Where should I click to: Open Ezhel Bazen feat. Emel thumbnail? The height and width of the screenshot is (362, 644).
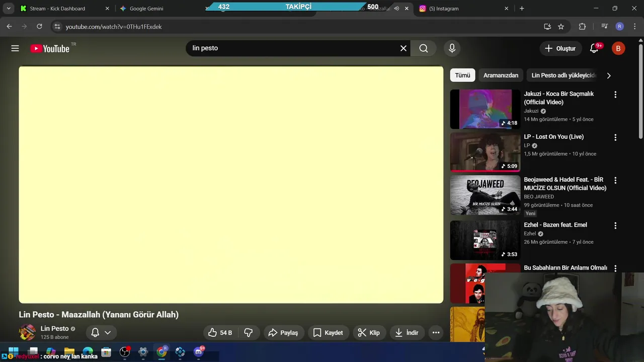(485, 240)
